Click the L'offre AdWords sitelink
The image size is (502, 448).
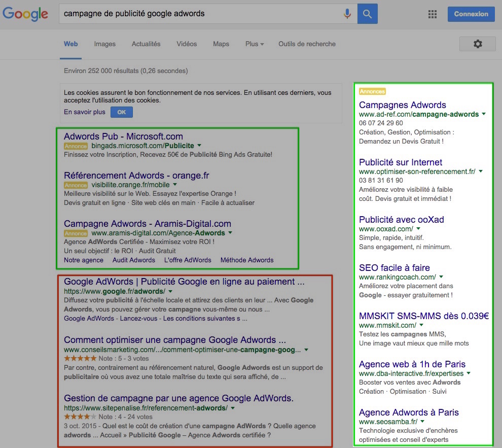point(188,260)
